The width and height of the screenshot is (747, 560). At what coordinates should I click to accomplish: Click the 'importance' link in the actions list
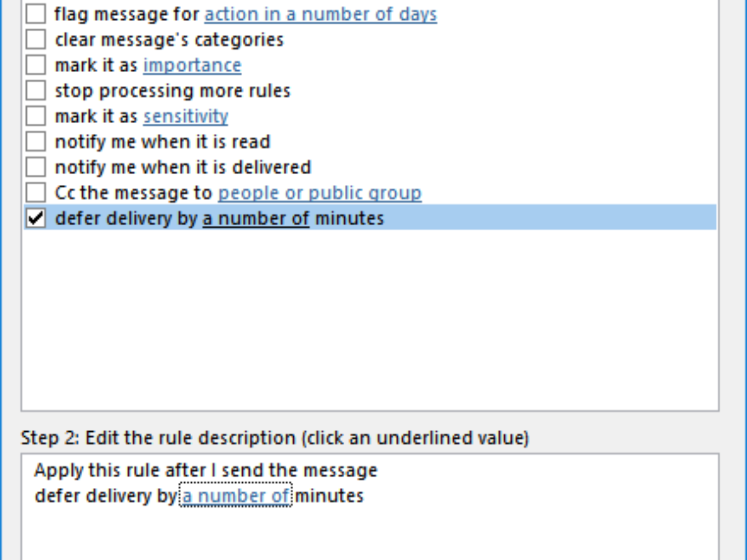click(x=192, y=65)
